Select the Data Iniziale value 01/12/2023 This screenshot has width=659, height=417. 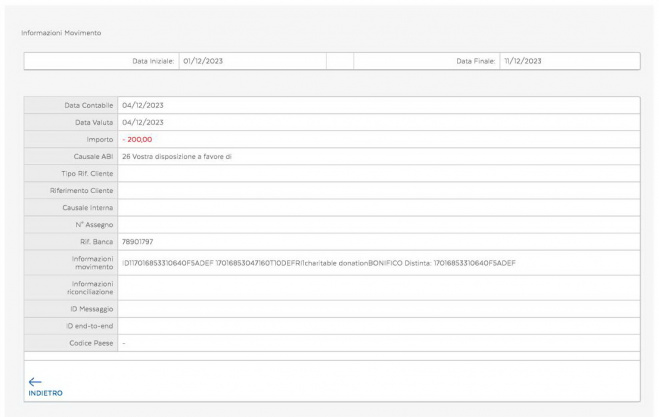(x=202, y=61)
